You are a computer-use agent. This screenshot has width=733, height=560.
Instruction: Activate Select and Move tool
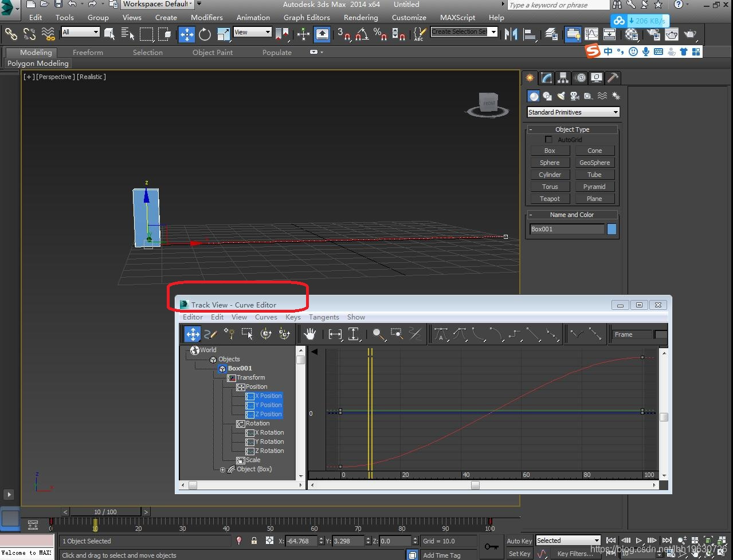tap(187, 34)
